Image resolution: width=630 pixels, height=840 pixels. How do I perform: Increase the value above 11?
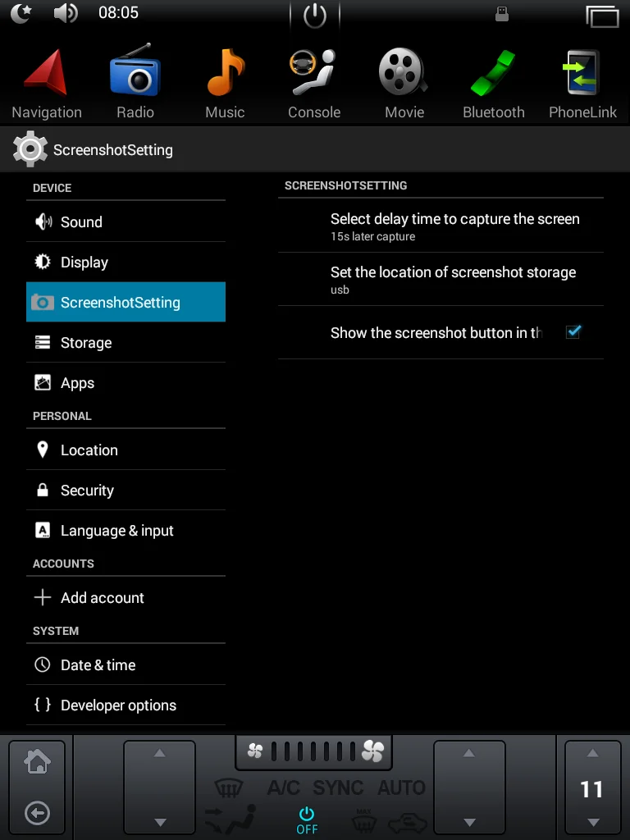point(592,753)
